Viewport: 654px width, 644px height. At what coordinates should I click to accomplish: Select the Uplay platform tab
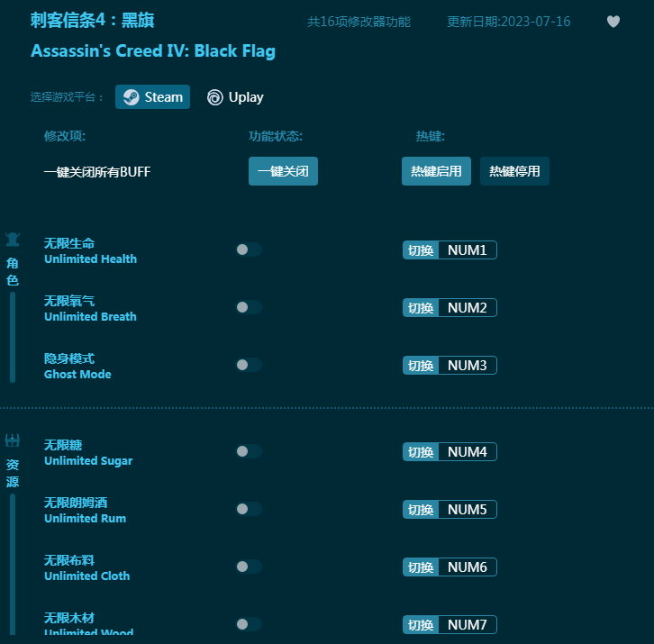tap(236, 97)
